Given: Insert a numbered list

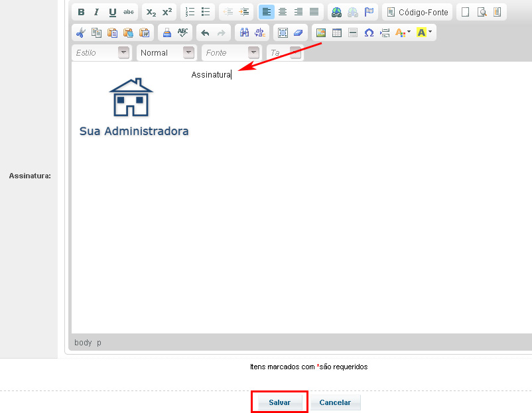Looking at the screenshot, I should tap(190, 12).
